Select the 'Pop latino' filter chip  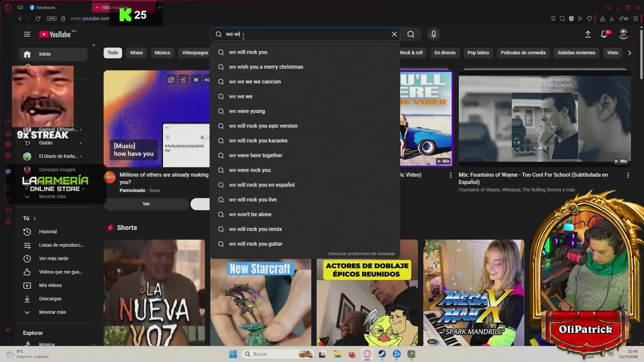point(478,53)
